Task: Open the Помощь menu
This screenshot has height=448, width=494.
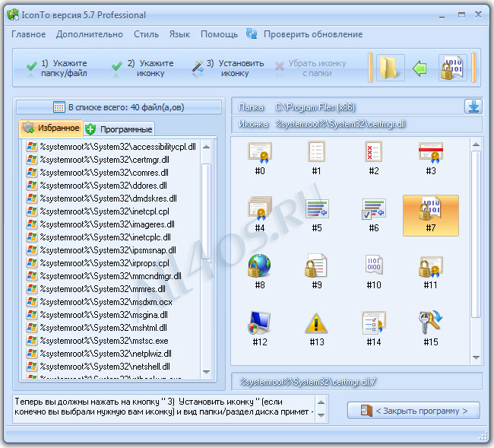Action: coord(220,34)
